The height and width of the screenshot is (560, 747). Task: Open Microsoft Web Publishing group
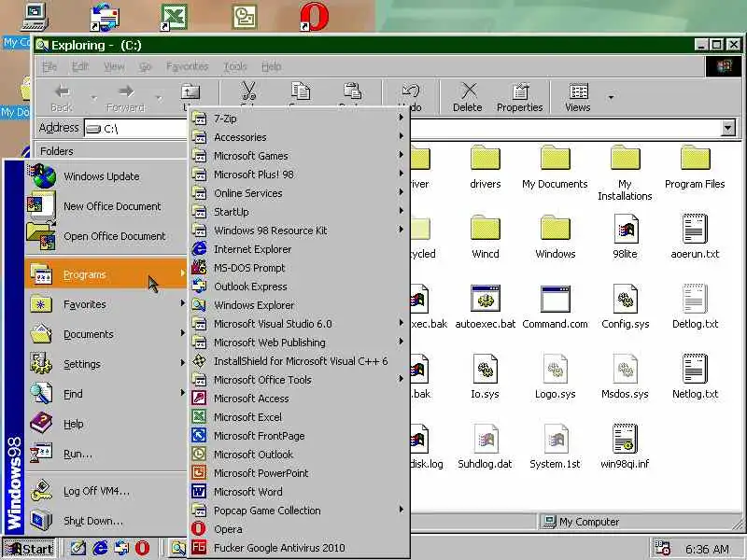click(299, 342)
